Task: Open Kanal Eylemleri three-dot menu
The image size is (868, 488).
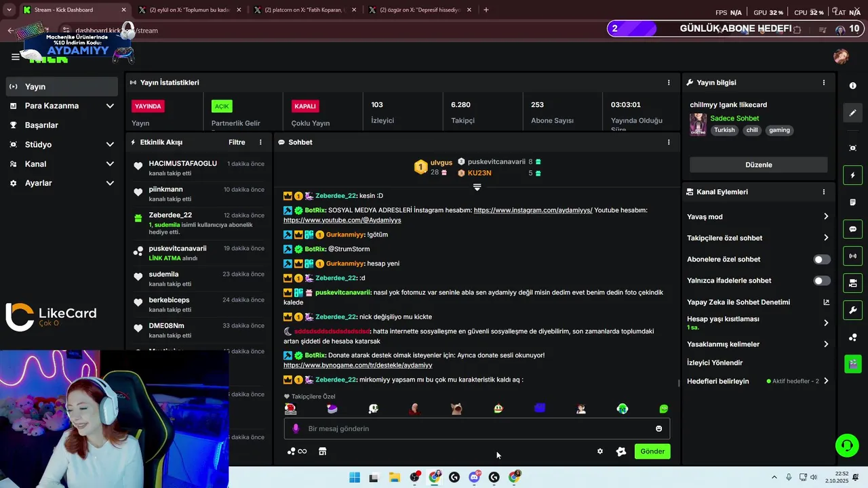Action: (824, 192)
